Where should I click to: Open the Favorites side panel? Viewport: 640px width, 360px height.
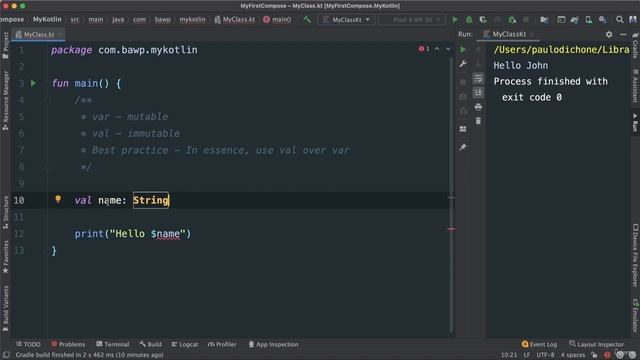[5, 257]
